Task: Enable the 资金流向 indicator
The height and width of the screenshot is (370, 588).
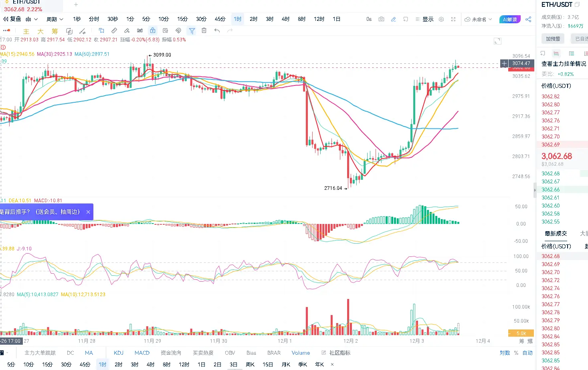Action: pyautogui.click(x=171, y=353)
